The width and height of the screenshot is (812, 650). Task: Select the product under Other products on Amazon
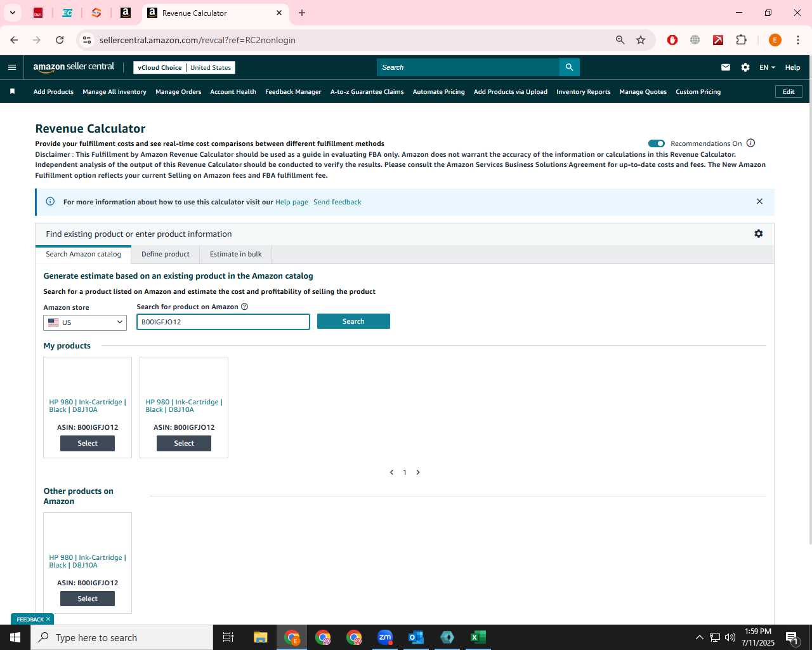[x=88, y=599]
